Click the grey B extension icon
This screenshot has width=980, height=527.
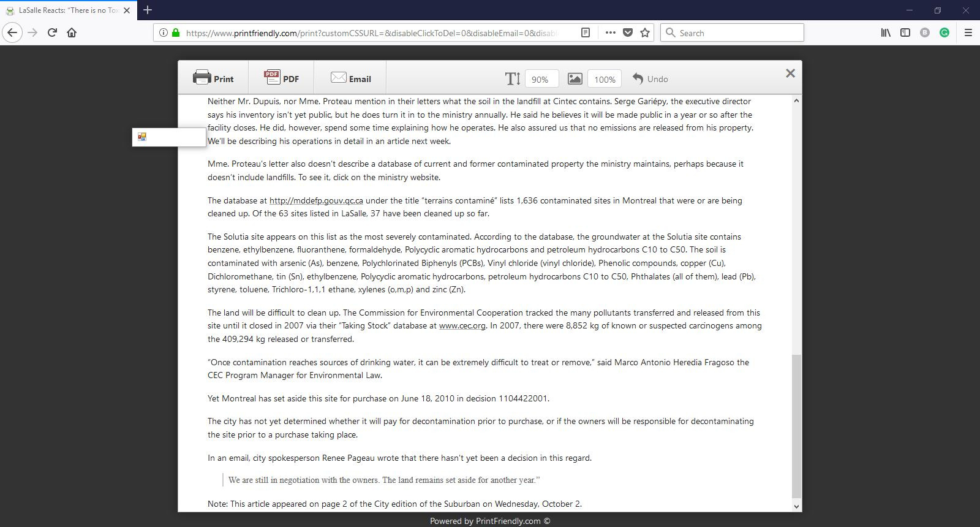tap(925, 32)
